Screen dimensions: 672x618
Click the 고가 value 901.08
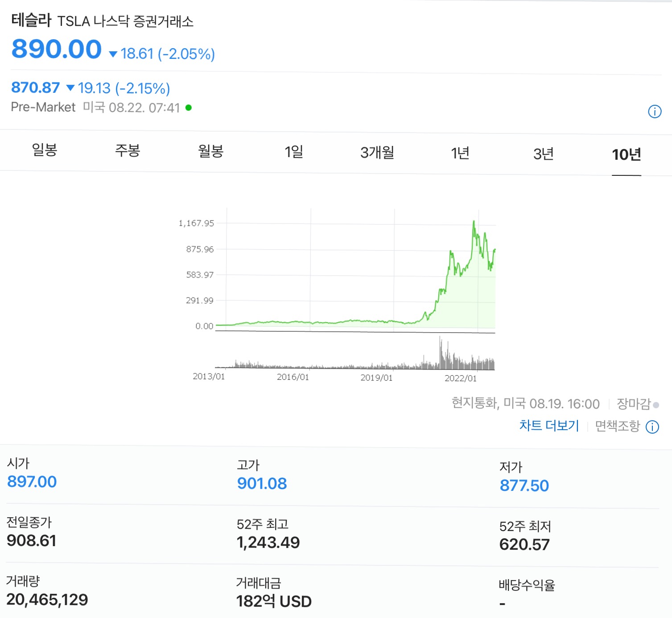(x=262, y=484)
